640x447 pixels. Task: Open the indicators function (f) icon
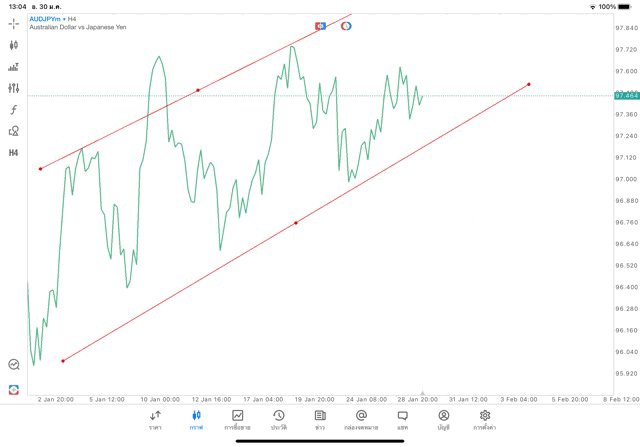tap(14, 110)
